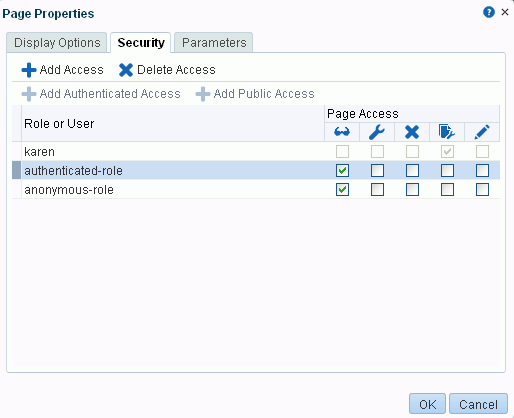This screenshot has height=418, width=514.
Task: Enable pencil permission for anonymous-role
Action: (482, 190)
